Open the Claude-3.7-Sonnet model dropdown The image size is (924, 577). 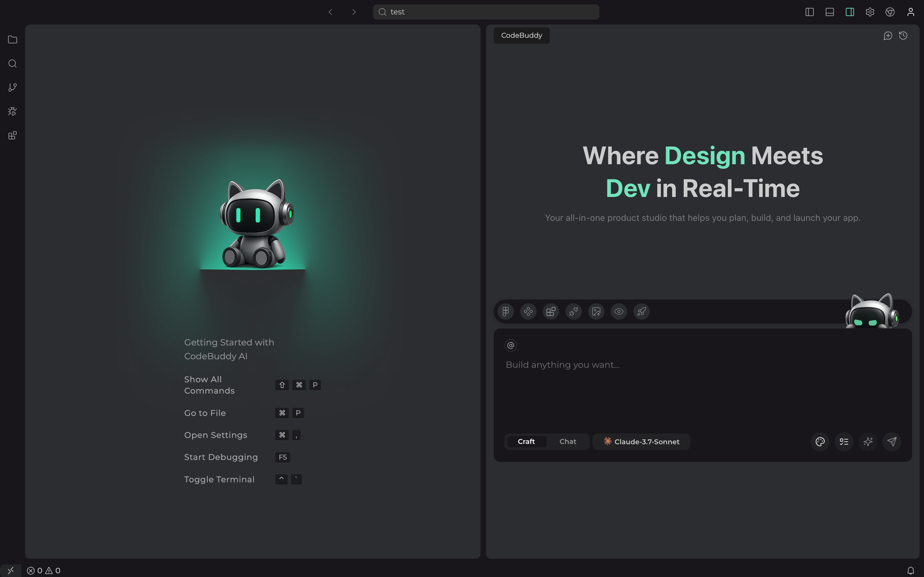pyautogui.click(x=641, y=441)
